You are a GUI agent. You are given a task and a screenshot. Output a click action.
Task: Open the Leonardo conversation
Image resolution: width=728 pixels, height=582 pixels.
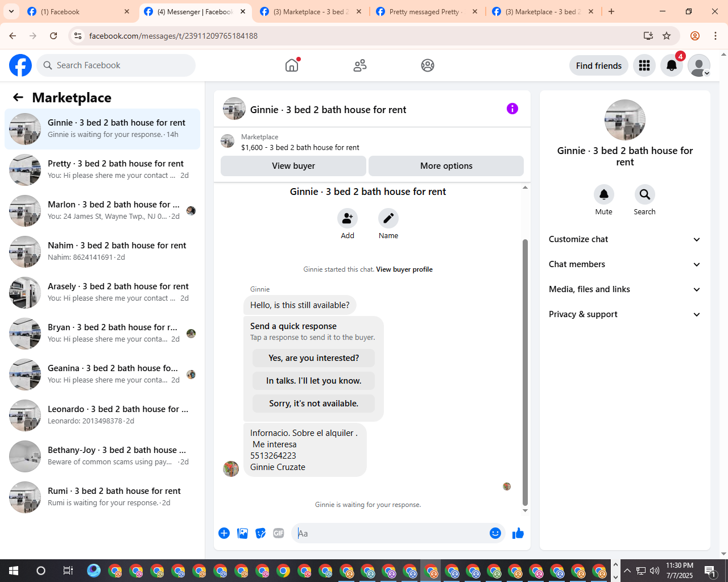[x=102, y=415]
